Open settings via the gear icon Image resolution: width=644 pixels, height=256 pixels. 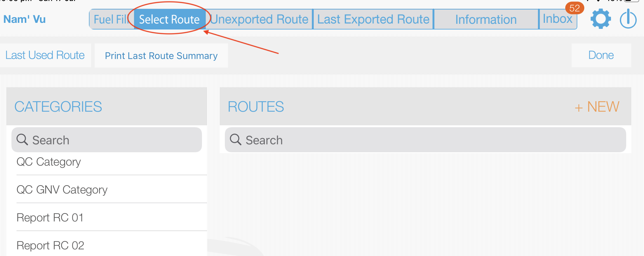600,18
